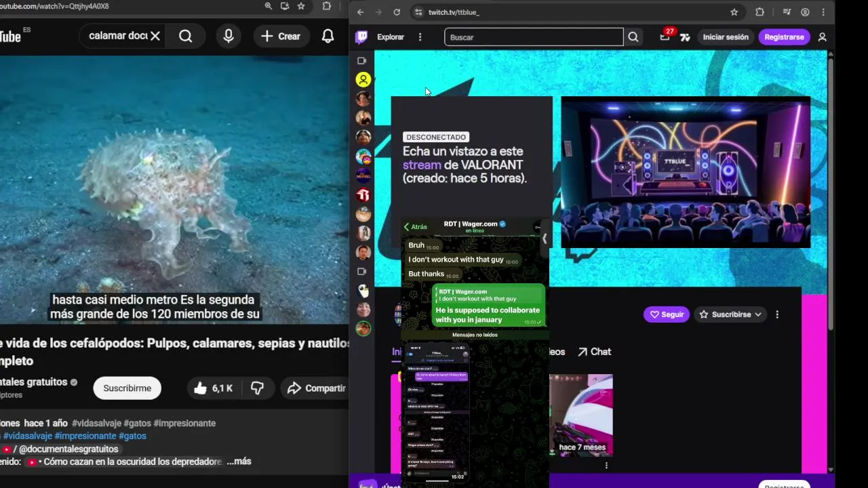The height and width of the screenshot is (488, 868).
Task: Open zoom magnifier icon in YouTube address bar
Action: 269,6
